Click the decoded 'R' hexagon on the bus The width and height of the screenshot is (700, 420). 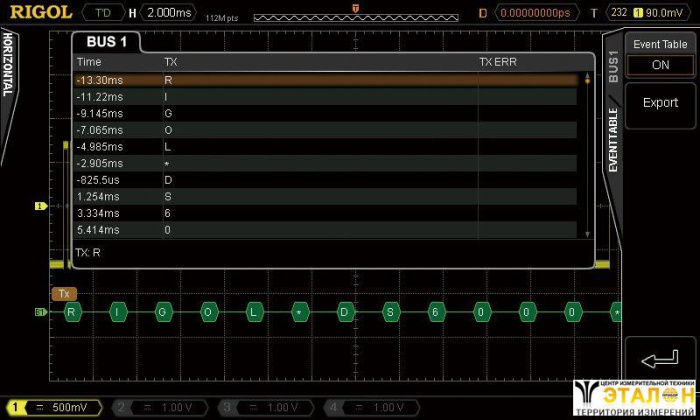coord(71,312)
